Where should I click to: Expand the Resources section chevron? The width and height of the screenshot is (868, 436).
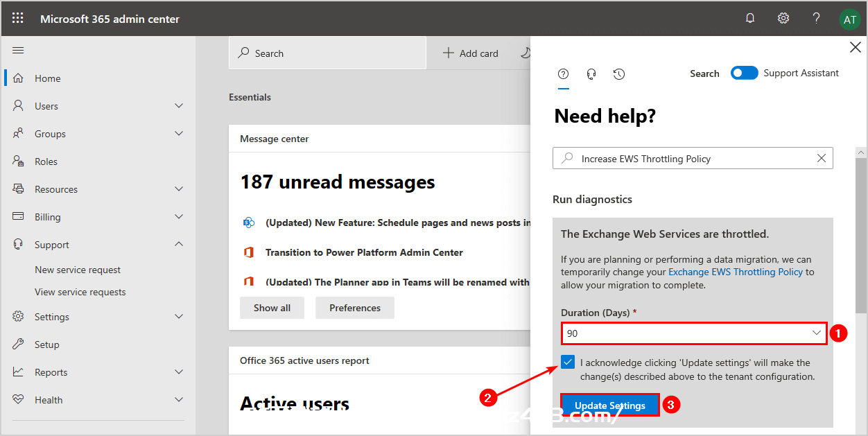pyautogui.click(x=179, y=189)
